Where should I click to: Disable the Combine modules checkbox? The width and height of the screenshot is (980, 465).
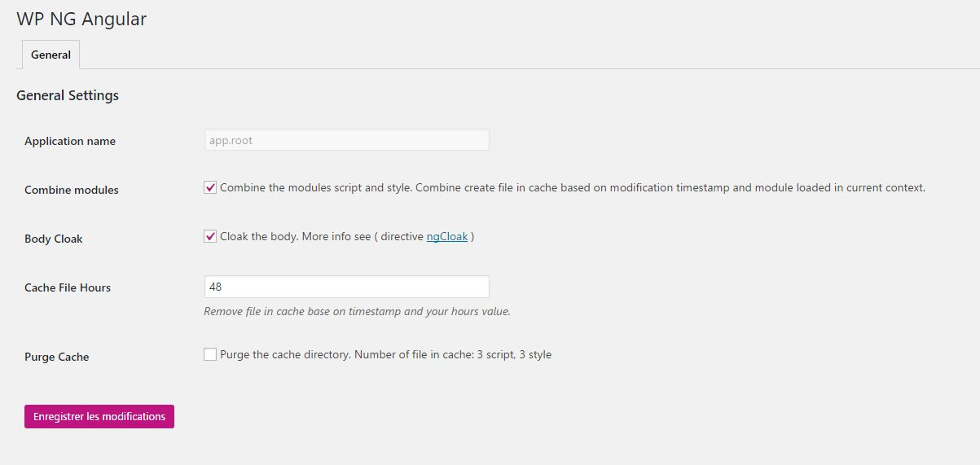pyautogui.click(x=210, y=187)
